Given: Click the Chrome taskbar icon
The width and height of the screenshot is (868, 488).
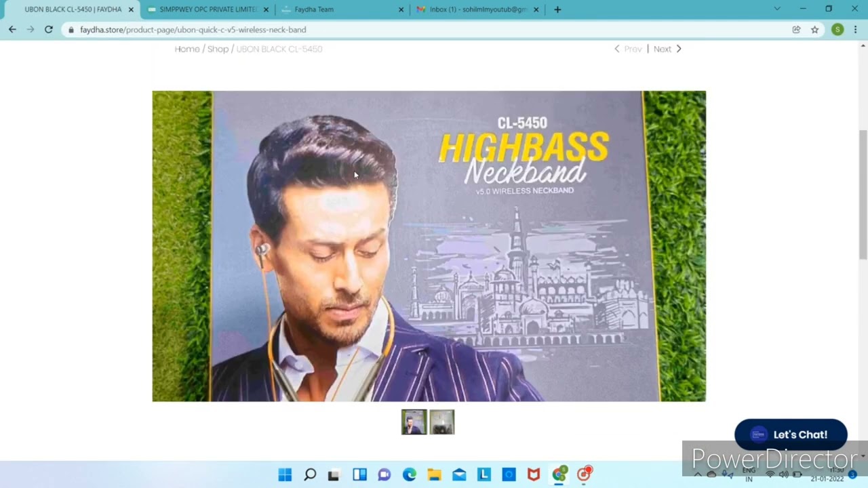Looking at the screenshot, I should (559, 474).
